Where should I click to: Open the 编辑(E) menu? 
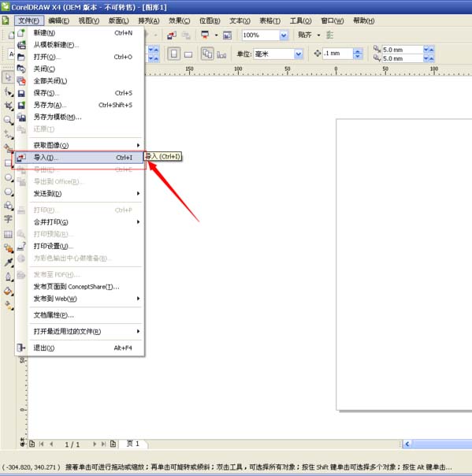(58, 20)
